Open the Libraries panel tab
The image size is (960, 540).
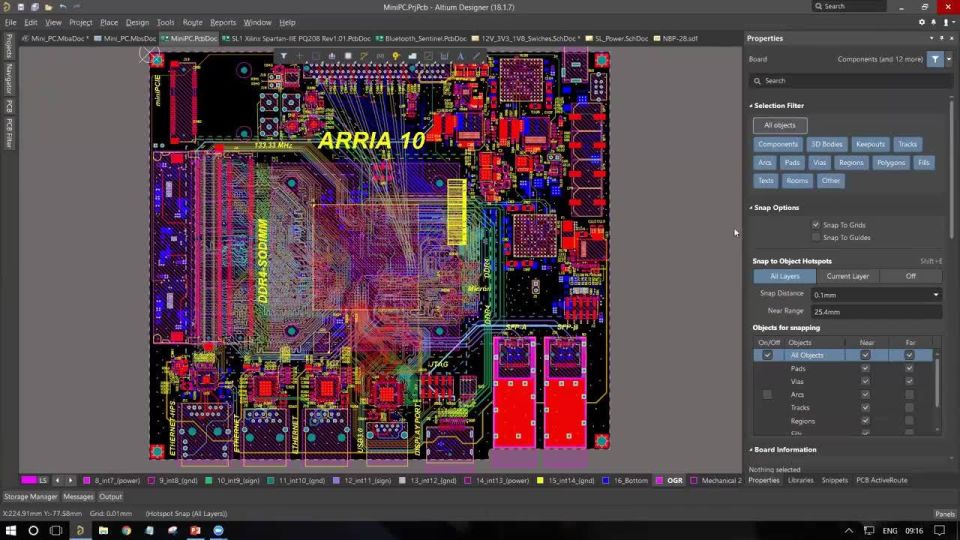pos(801,481)
